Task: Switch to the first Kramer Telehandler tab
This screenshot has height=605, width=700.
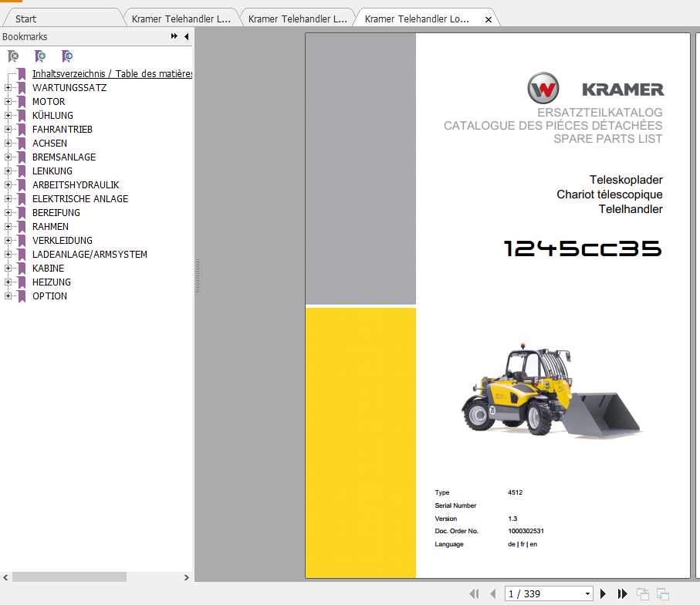Action: click(x=181, y=19)
